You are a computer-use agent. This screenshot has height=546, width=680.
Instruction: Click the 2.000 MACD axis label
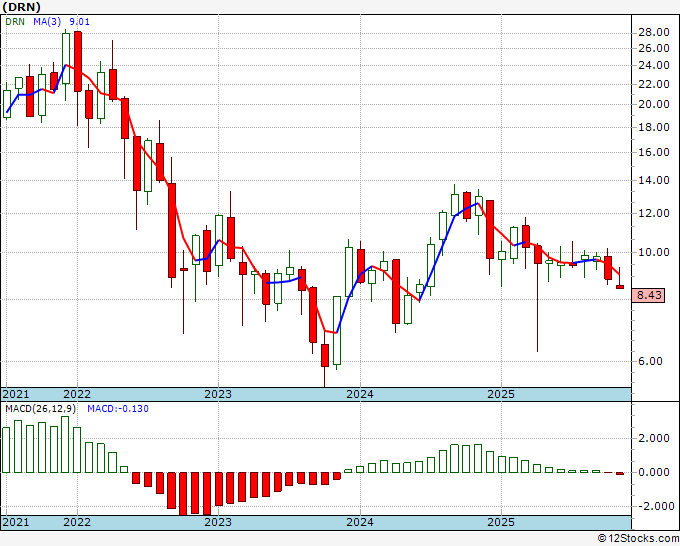654,438
